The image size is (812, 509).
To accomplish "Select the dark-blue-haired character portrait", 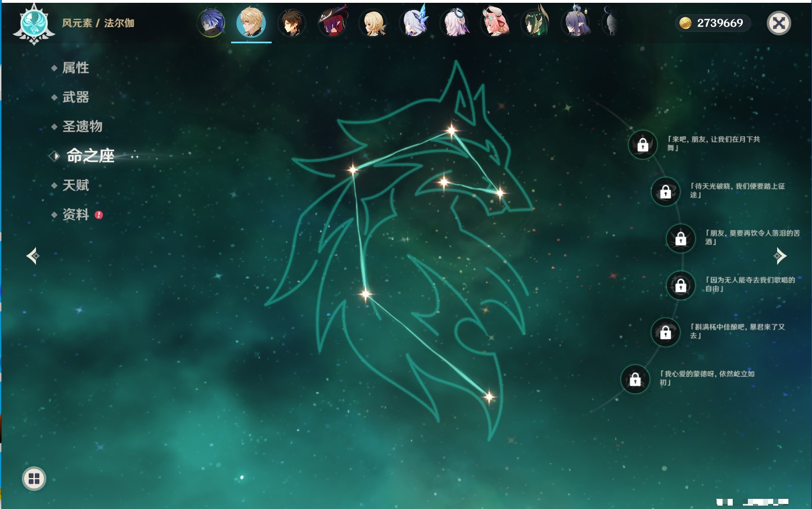I will click(211, 24).
